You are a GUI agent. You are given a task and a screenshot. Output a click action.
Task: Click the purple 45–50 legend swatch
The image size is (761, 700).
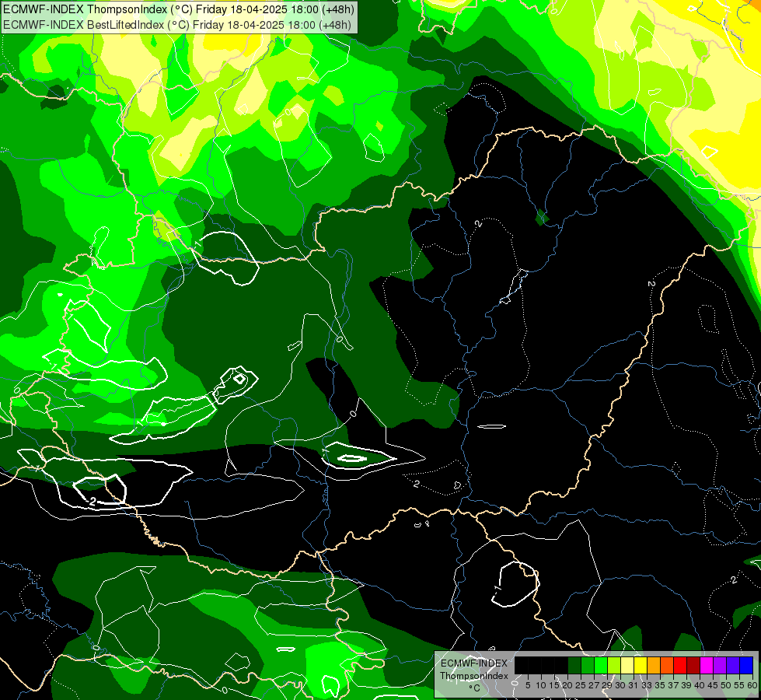721,665
